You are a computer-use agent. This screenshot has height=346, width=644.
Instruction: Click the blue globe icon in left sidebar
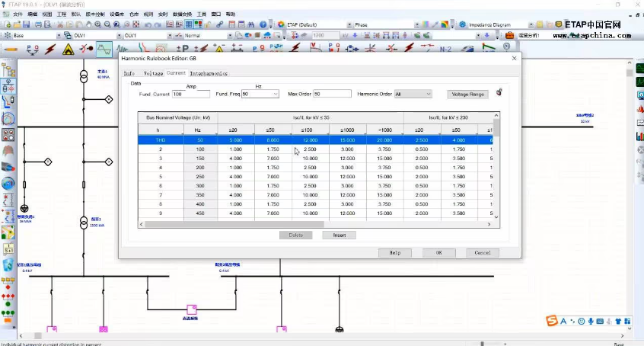tap(8, 184)
